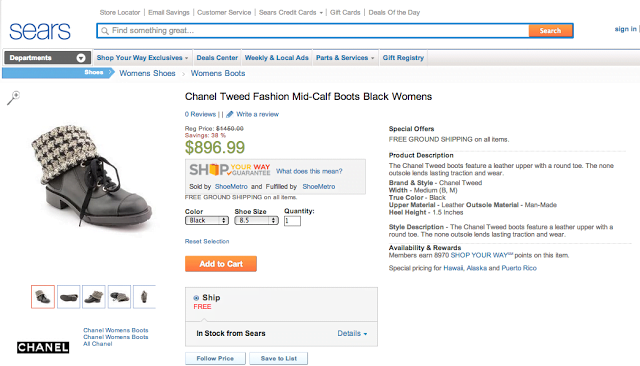Click the search magnifying glass icon
The height and width of the screenshot is (366, 640).
pos(105,31)
